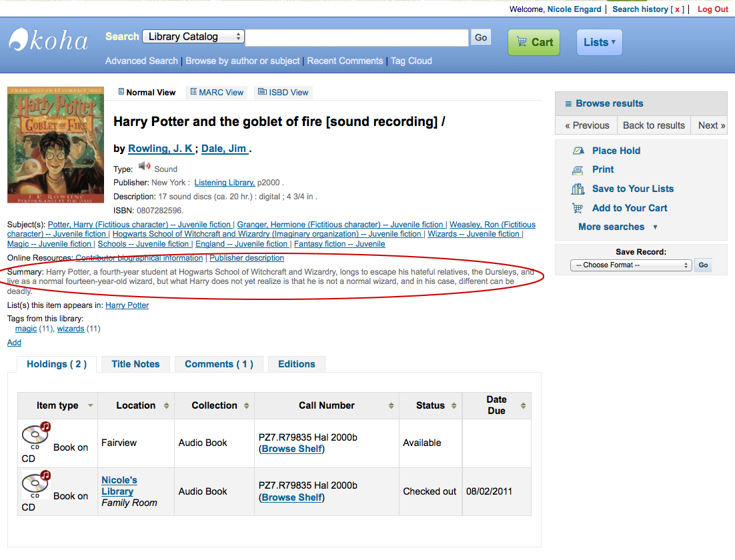Open Search history link
This screenshot has height=560, width=735.
click(x=640, y=9)
